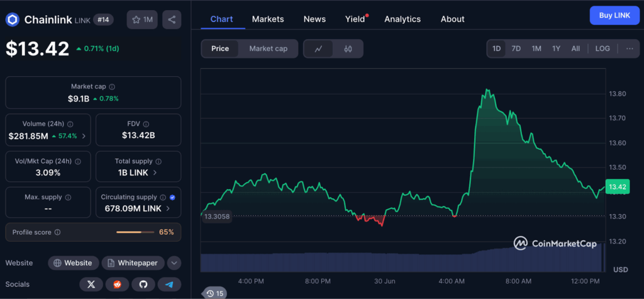
Task: Open the Reddit social link
Action: (x=117, y=285)
